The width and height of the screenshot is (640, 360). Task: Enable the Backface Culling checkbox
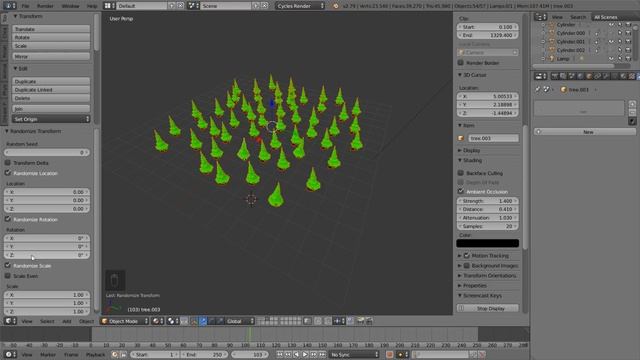click(x=461, y=173)
